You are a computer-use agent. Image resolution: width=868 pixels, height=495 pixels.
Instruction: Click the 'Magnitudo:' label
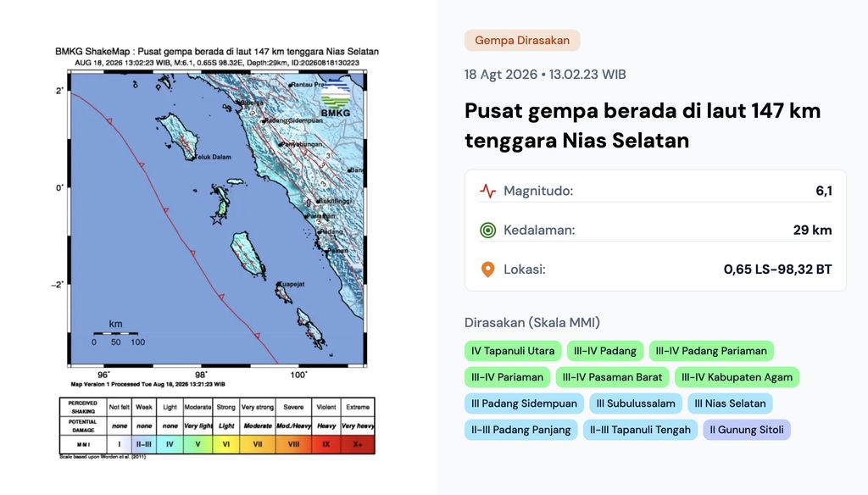[538, 191]
